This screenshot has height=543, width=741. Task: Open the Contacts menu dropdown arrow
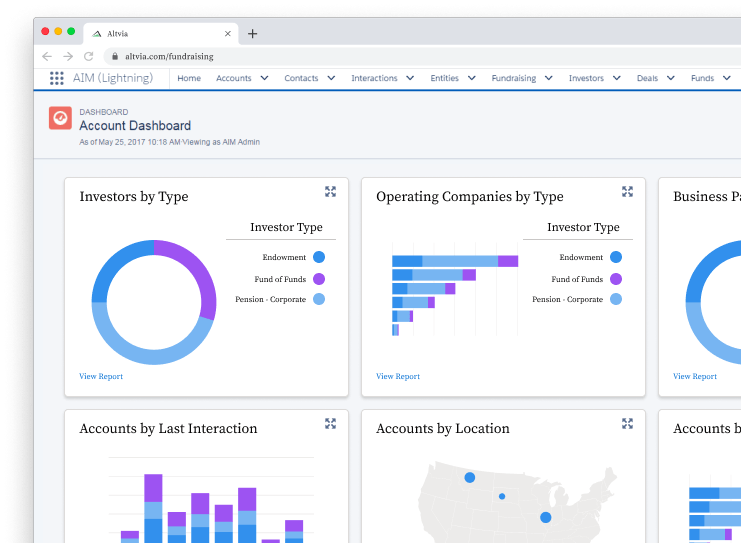pyautogui.click(x=331, y=78)
